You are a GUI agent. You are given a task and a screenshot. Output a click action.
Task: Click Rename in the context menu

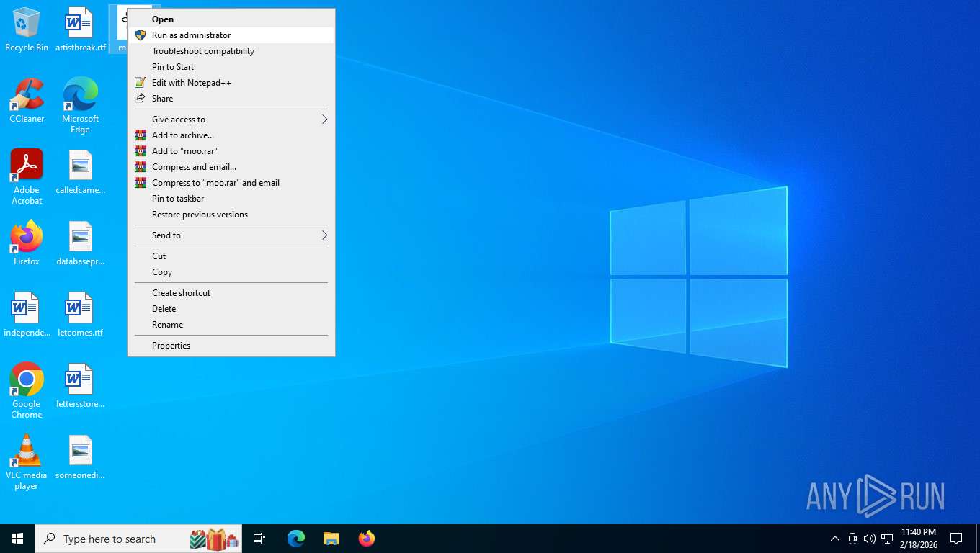231,325
